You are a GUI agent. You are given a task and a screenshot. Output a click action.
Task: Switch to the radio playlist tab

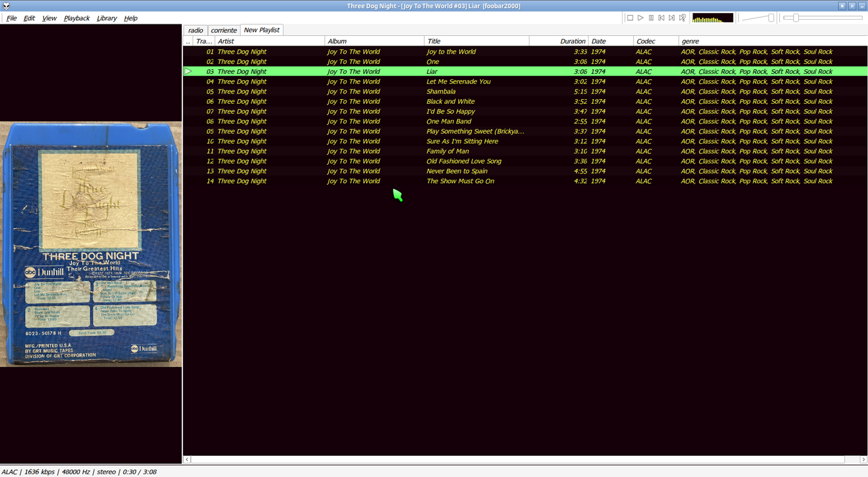click(195, 31)
